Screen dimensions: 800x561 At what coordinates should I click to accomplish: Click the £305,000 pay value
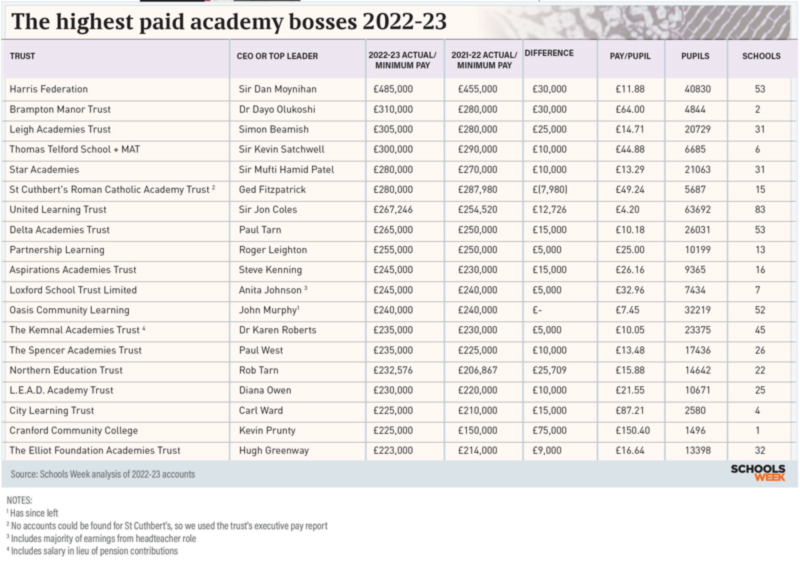coord(393,130)
